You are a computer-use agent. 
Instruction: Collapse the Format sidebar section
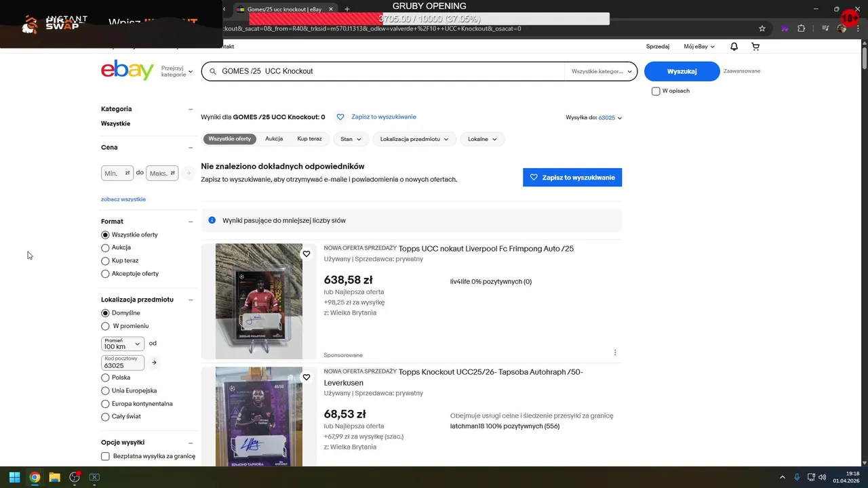point(191,222)
